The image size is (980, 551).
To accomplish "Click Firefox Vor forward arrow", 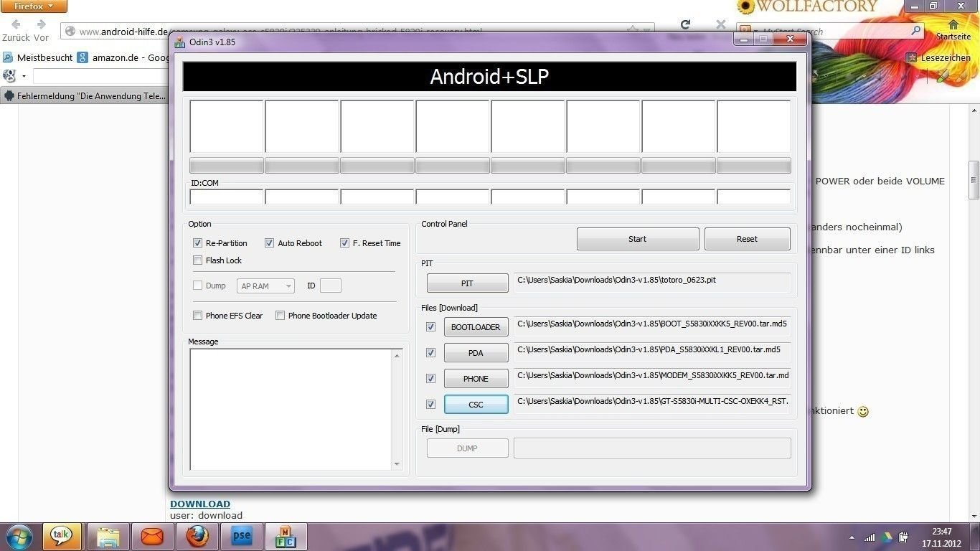I will tap(42, 25).
